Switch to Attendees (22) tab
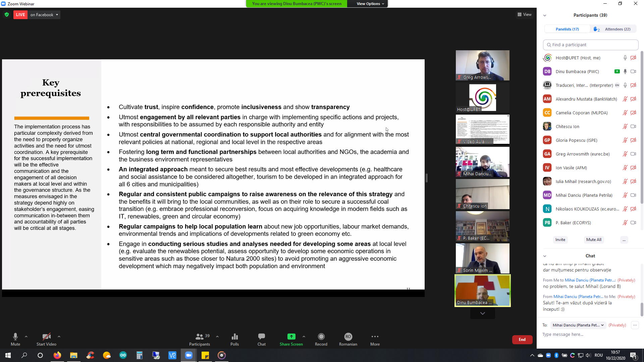 tap(617, 29)
